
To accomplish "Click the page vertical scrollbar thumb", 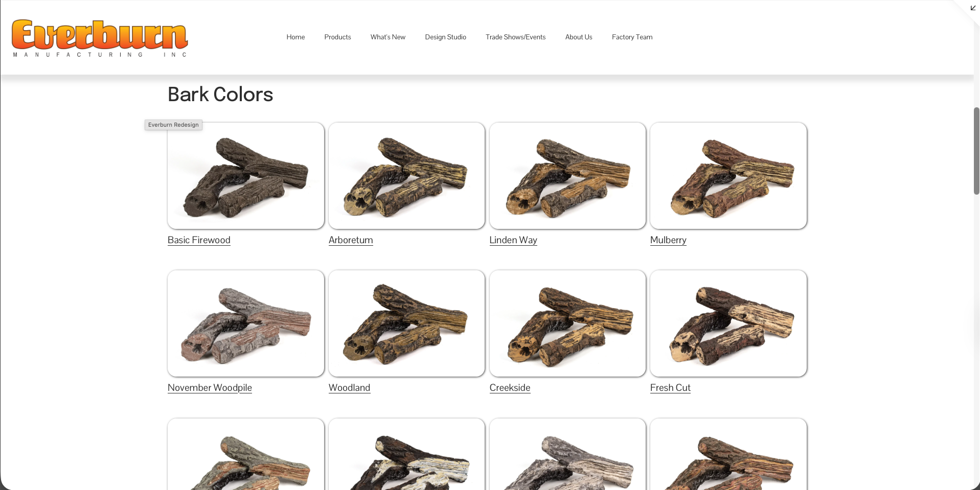I will click(976, 151).
